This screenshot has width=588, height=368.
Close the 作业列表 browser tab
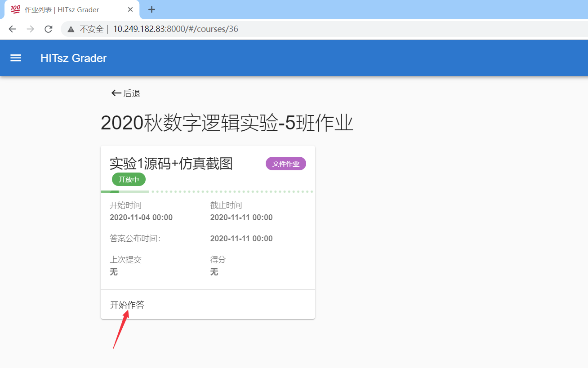tap(130, 9)
